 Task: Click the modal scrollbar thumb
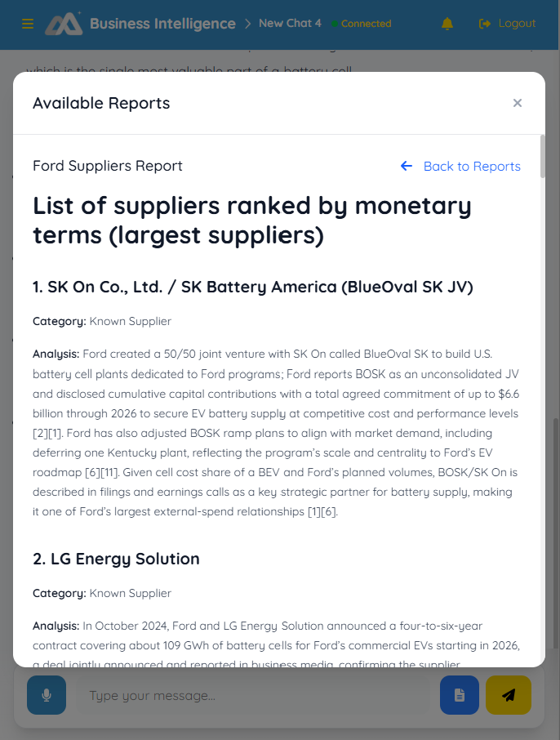pos(543,156)
